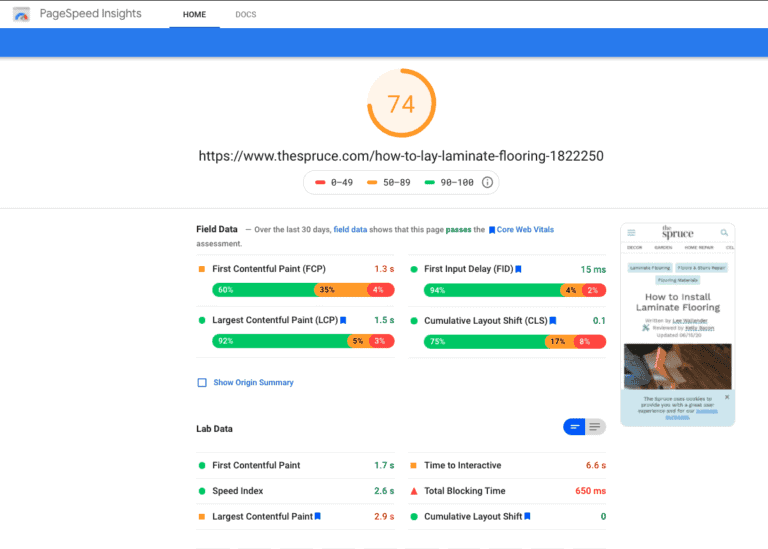Click the CLS distribution bar 17% orange segment
This screenshot has width=768, height=549.
[x=559, y=341]
